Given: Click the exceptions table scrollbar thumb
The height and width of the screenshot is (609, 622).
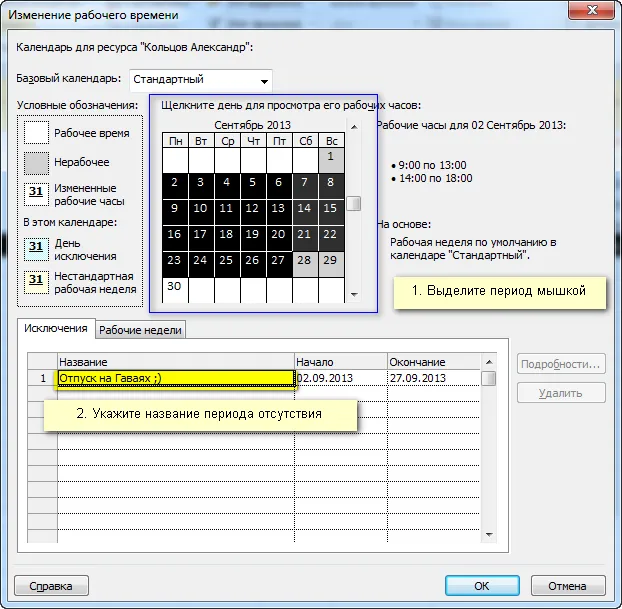Looking at the screenshot, I should point(489,378).
